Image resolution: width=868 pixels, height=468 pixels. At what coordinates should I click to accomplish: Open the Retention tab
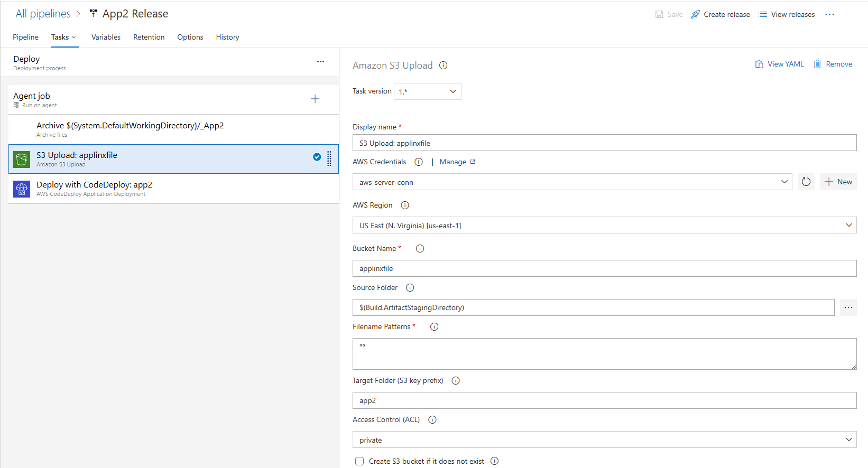(x=149, y=37)
